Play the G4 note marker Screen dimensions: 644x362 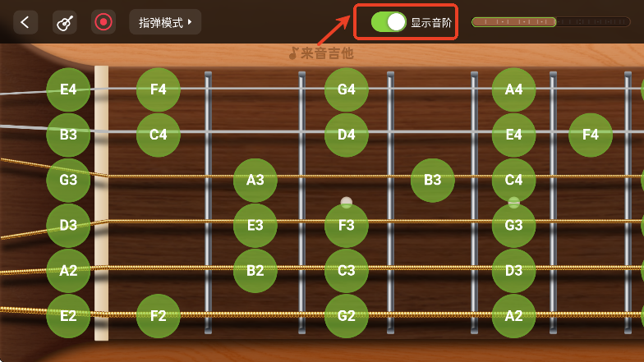tap(347, 89)
